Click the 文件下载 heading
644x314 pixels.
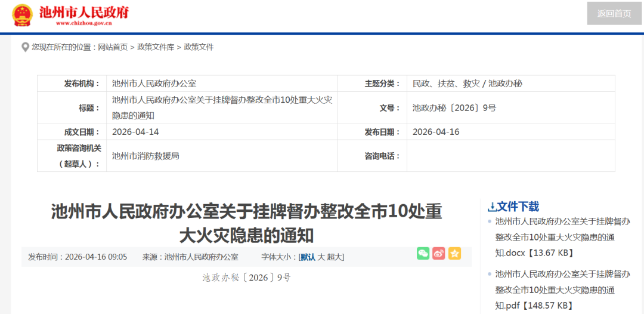(x=518, y=207)
